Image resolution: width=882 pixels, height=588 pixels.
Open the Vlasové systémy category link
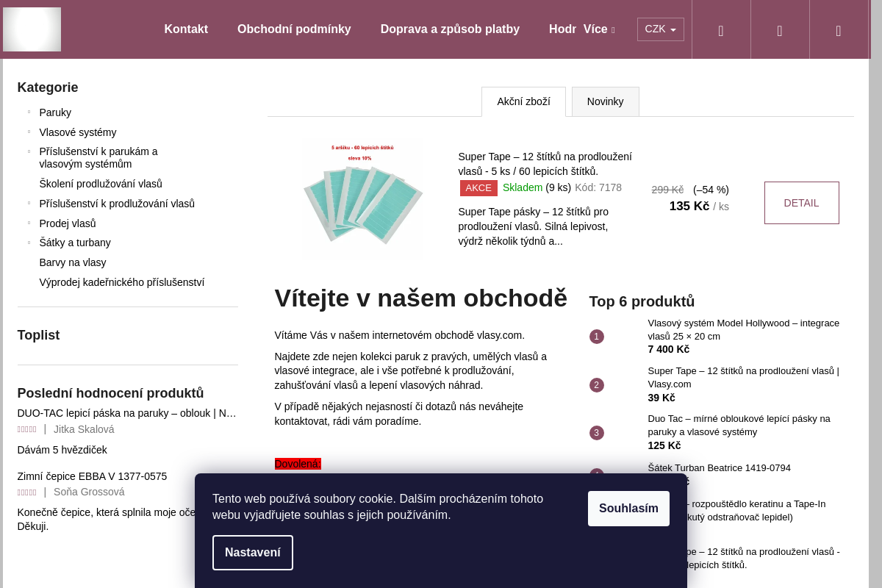[78, 132]
